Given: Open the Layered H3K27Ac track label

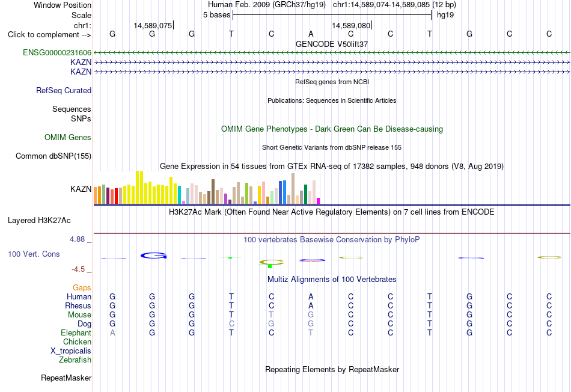Looking at the screenshot, I should [x=39, y=221].
